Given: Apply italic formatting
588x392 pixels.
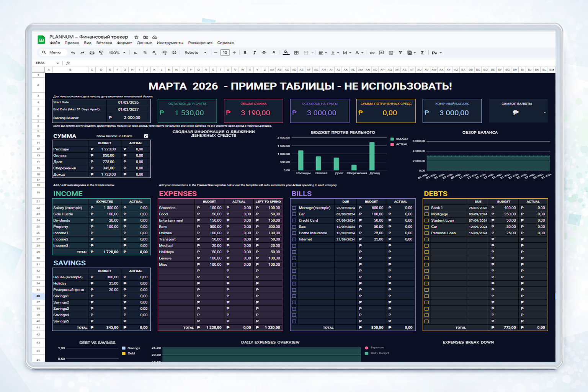Looking at the screenshot, I should (x=254, y=52).
